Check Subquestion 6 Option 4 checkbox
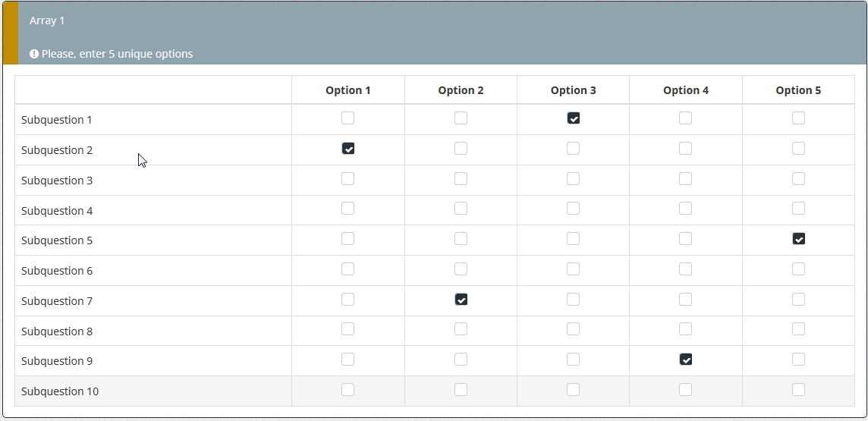Image resolution: width=868 pixels, height=421 pixels. point(686,269)
